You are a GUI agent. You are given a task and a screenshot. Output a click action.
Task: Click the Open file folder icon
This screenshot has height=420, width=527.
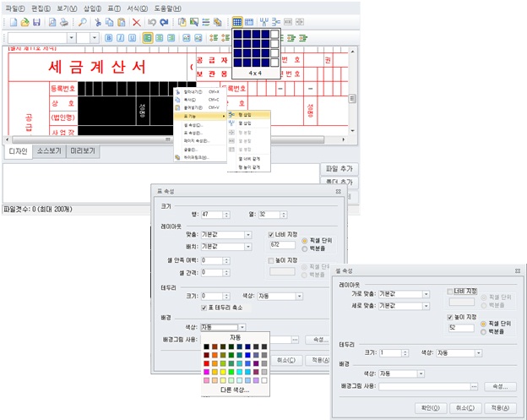coord(24,22)
